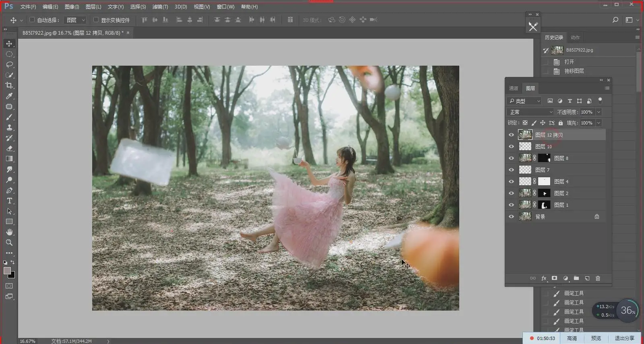The height and width of the screenshot is (344, 644).
Task: Switch to the 动作 tab
Action: pos(575,37)
